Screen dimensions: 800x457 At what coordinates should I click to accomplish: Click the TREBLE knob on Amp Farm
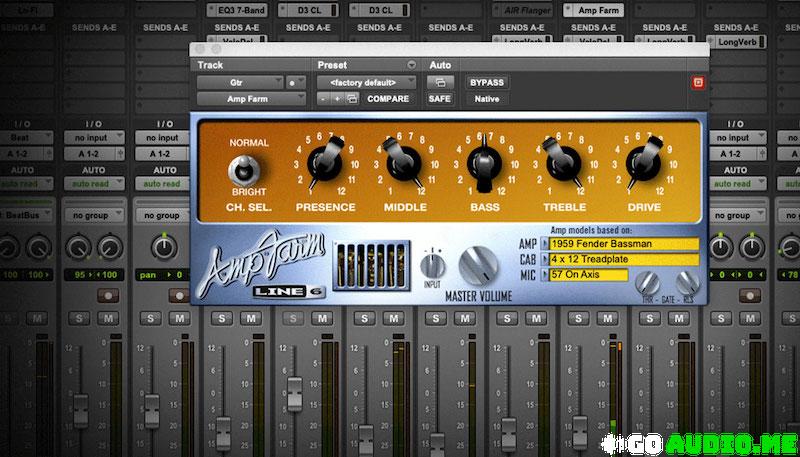click(563, 162)
